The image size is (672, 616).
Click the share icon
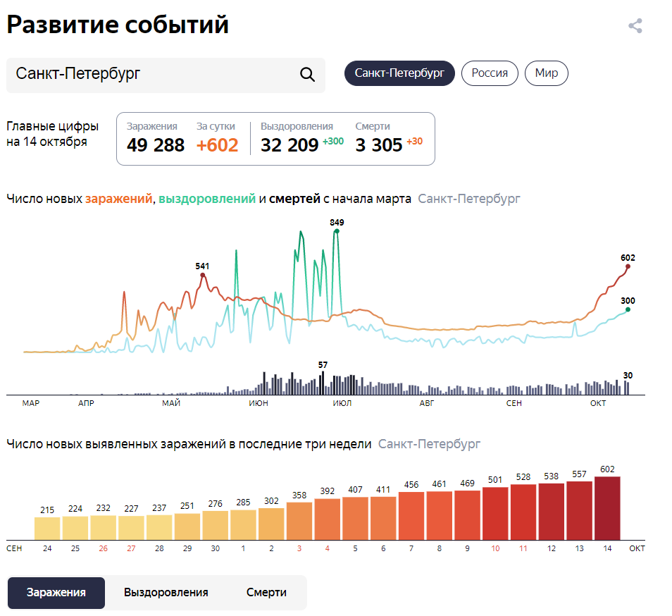pos(633,27)
